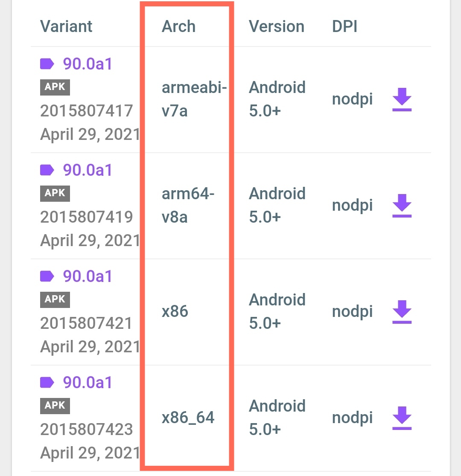The height and width of the screenshot is (476, 461).
Task: Click APK badge of variant 2015807423
Action: coord(55,406)
